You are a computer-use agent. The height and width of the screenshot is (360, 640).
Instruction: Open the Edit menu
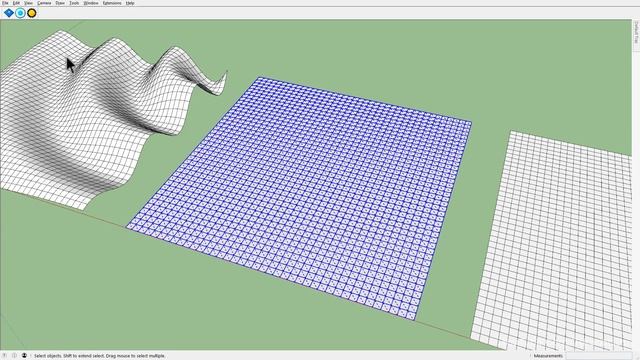(x=16, y=3)
